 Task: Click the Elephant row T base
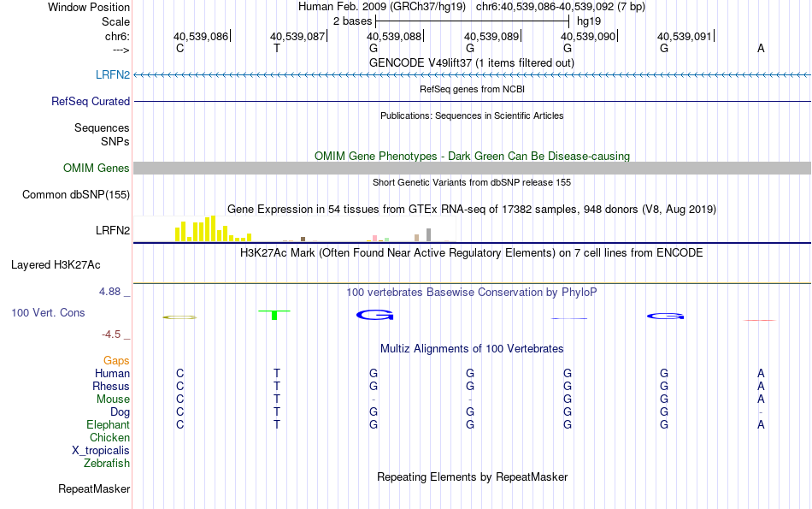coord(277,424)
